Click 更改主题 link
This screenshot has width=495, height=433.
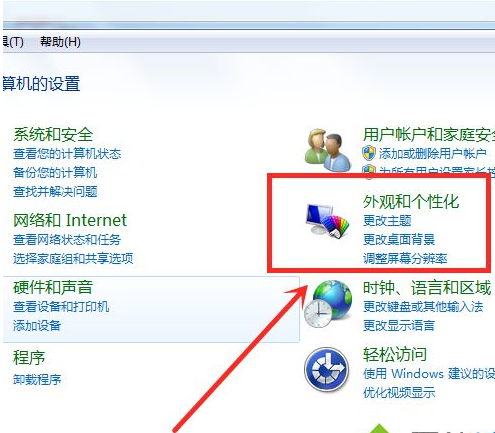tap(387, 220)
